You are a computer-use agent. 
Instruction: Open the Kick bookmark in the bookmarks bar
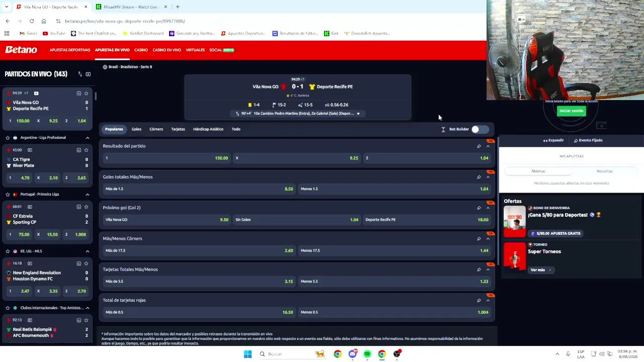(331, 34)
